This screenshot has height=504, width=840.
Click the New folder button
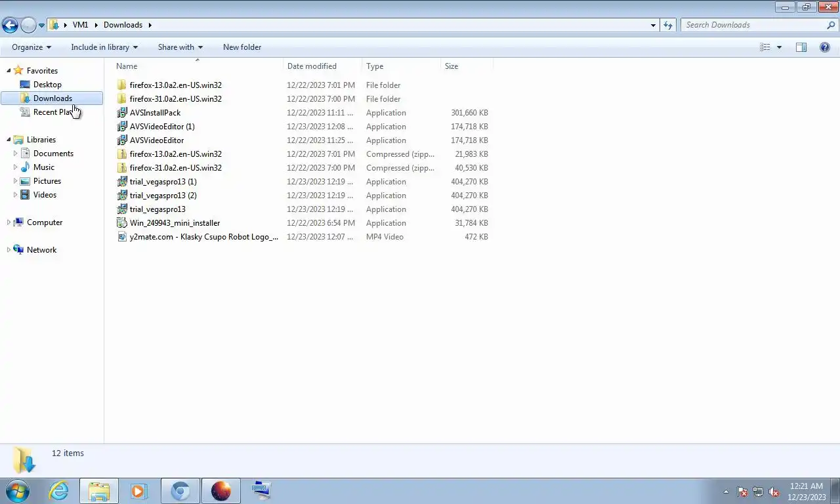pyautogui.click(x=242, y=47)
